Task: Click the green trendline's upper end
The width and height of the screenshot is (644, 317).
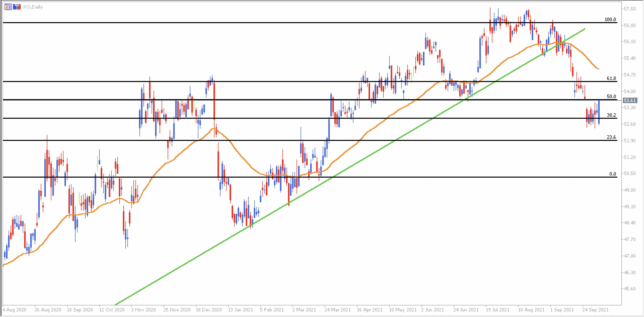Action: pyautogui.click(x=584, y=29)
